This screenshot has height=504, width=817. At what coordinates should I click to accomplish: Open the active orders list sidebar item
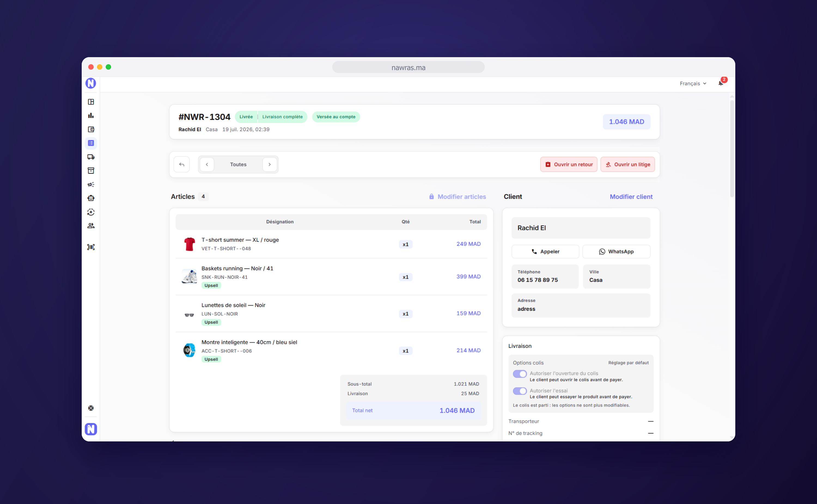[x=91, y=143]
